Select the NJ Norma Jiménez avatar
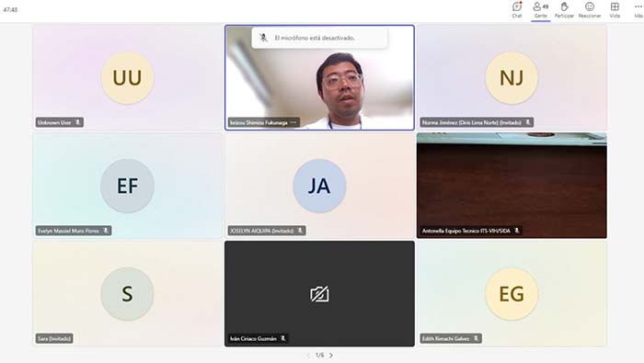The width and height of the screenshot is (644, 363). [x=512, y=78]
